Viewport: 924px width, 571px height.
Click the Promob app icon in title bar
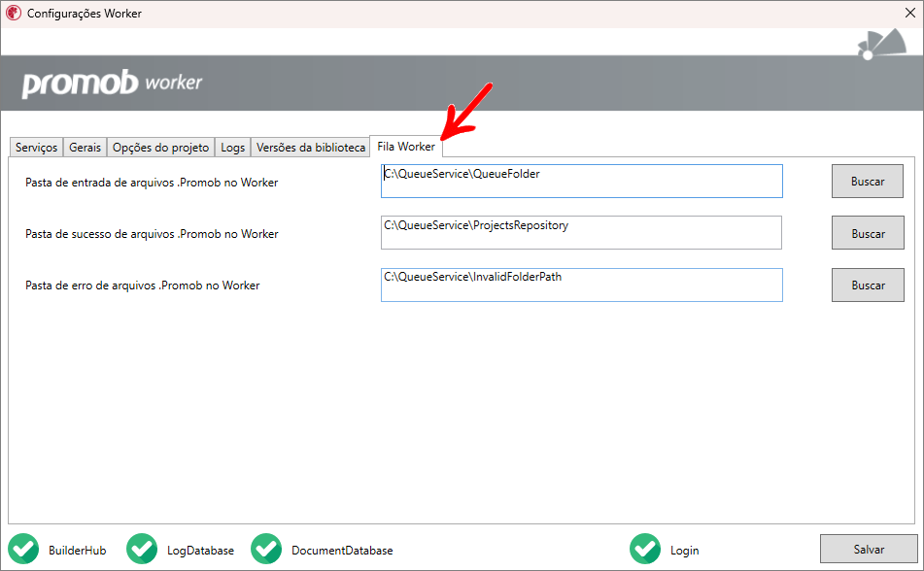(x=13, y=13)
